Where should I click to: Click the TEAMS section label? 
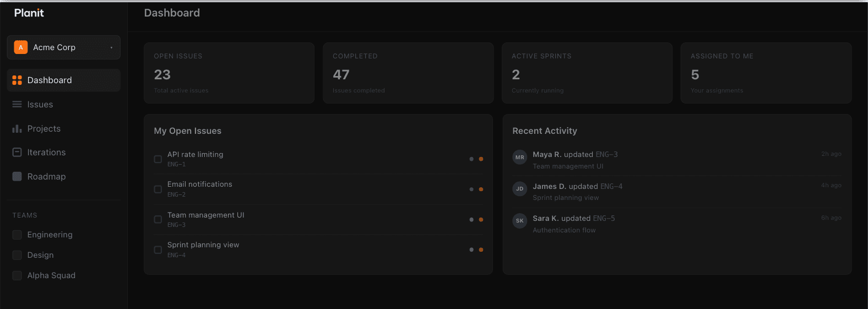[x=25, y=215]
